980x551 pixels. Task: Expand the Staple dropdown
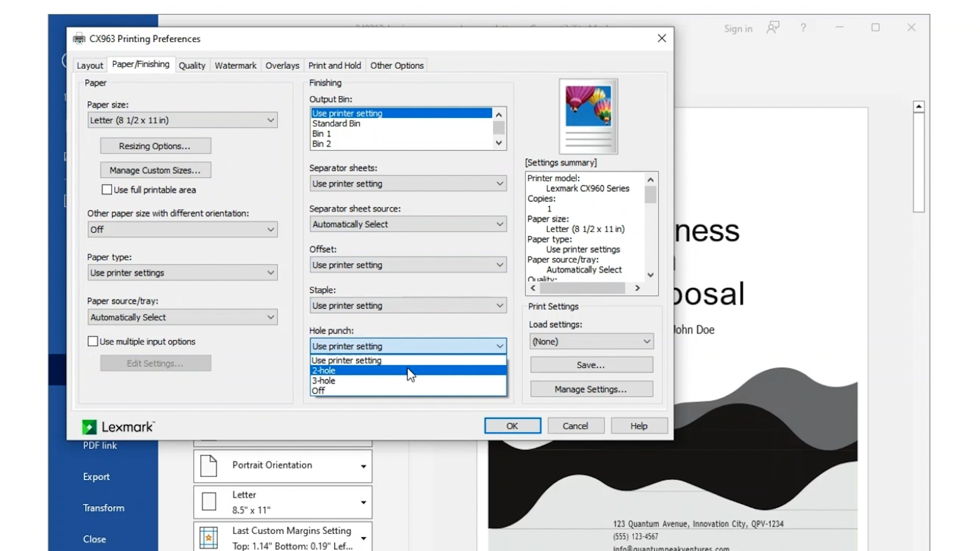[x=407, y=306]
